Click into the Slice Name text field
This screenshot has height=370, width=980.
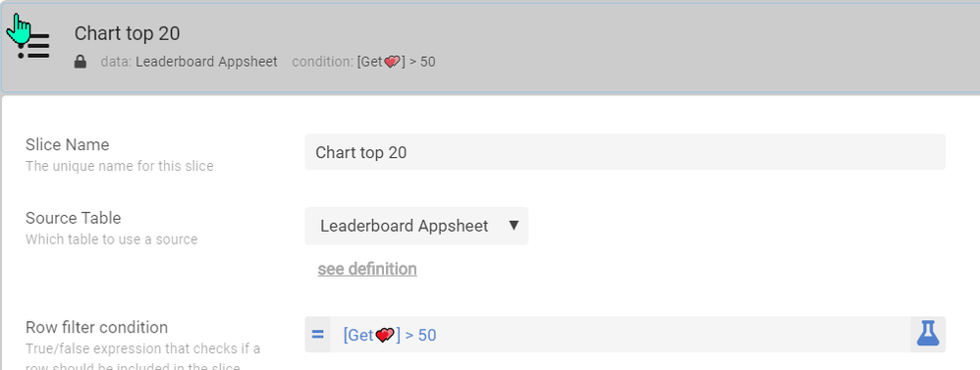pos(625,152)
